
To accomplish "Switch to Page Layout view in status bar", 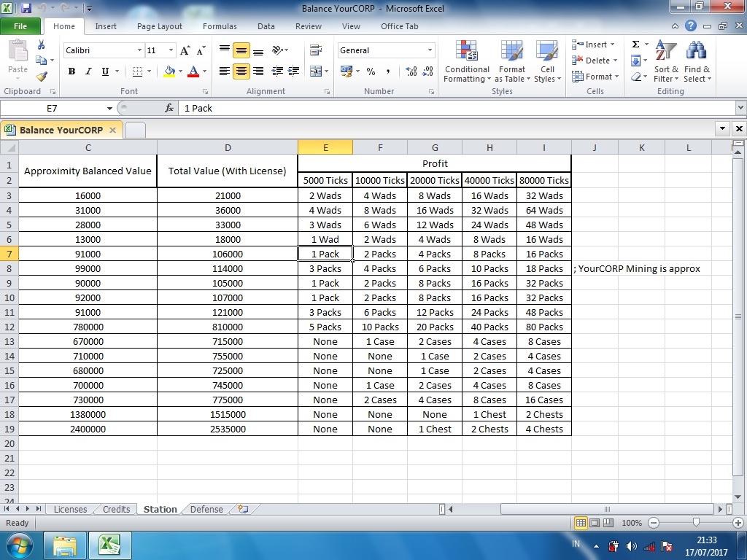I will (595, 523).
